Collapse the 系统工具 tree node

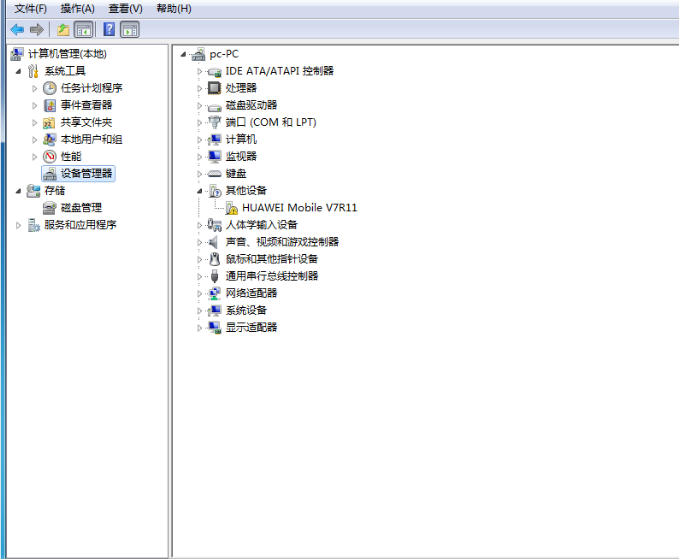pos(18,71)
